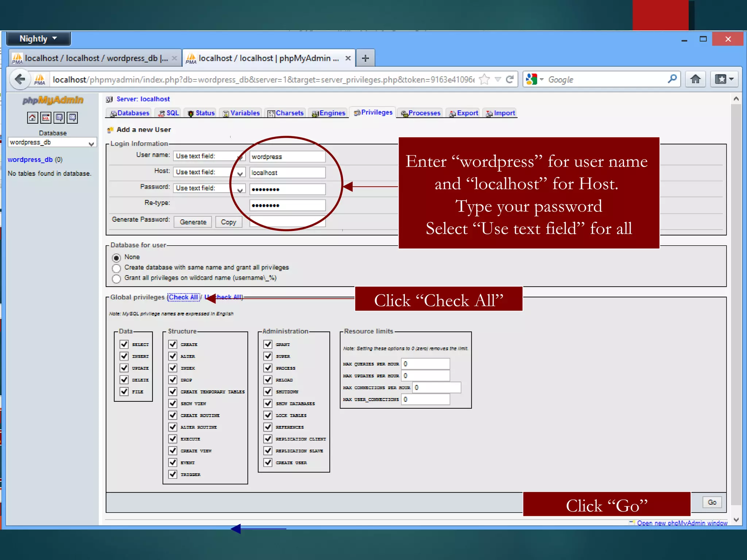Reload page with the refresh icon
Screen dimensions: 747x560
coord(510,79)
